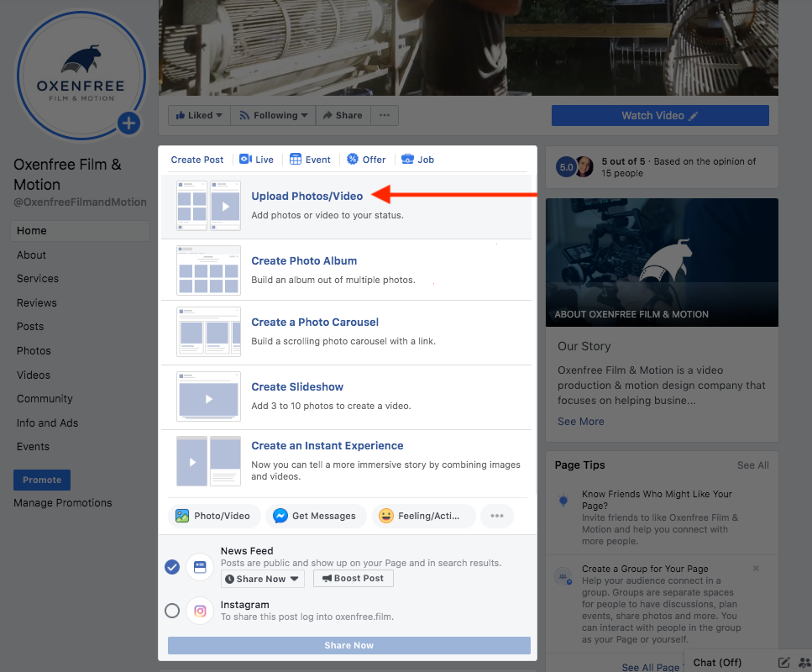812x672 pixels.
Task: Click the people icon in Chat bar
Action: pos(804,662)
